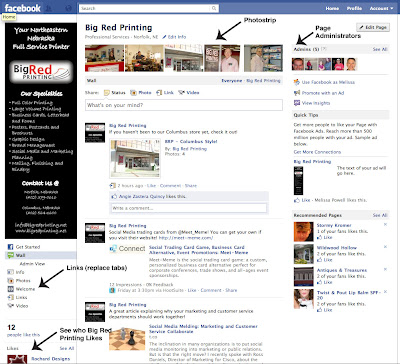400x364 pixels.
Task: Share the Columbus store post
Action: click(191, 186)
